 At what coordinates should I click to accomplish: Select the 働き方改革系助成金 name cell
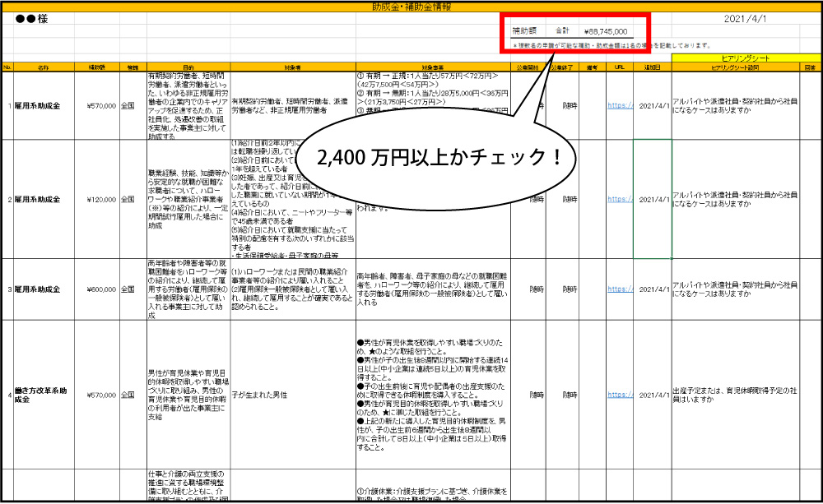pos(44,395)
